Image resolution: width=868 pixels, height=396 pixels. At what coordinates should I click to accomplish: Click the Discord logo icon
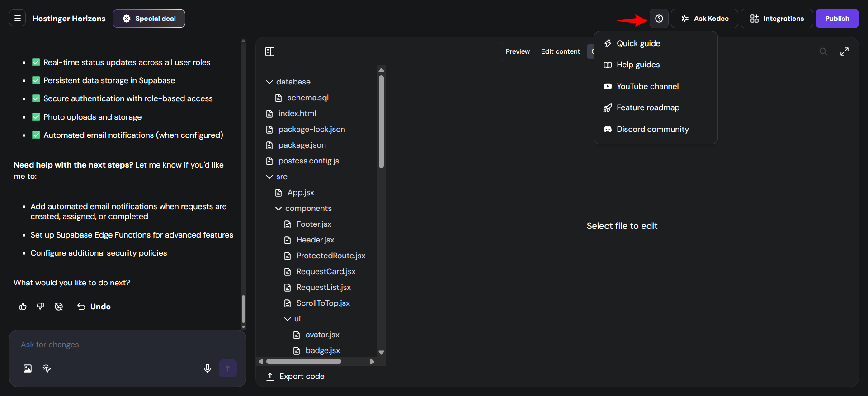click(x=608, y=129)
